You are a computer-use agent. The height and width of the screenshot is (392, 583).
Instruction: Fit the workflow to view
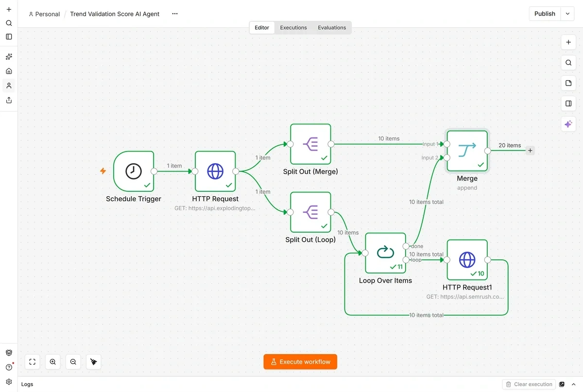(x=33, y=362)
